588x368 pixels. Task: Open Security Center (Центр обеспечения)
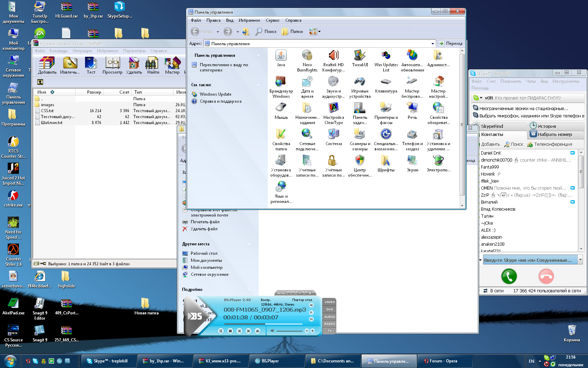click(360, 166)
